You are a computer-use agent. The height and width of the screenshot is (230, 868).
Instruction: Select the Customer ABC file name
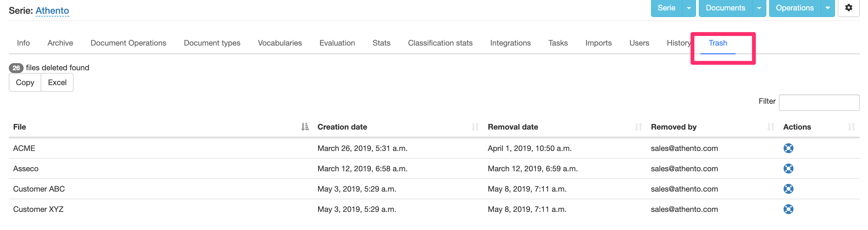[x=39, y=189]
